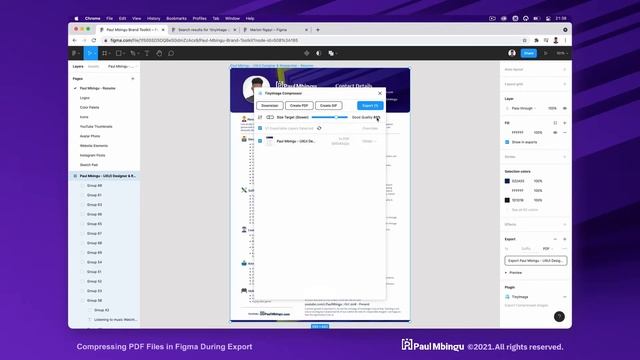Open Chrome extensions puzzle icon

536,40
